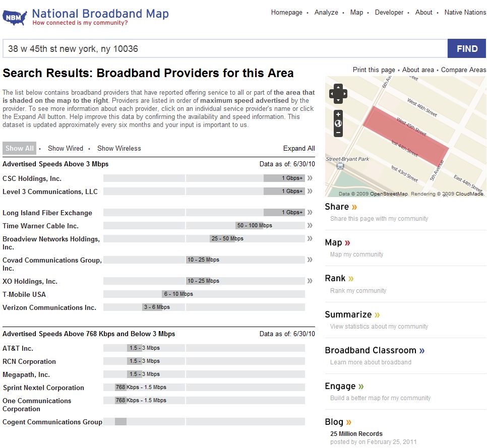Click Expand All to open provider details
487x448 pixels.
pyautogui.click(x=299, y=148)
